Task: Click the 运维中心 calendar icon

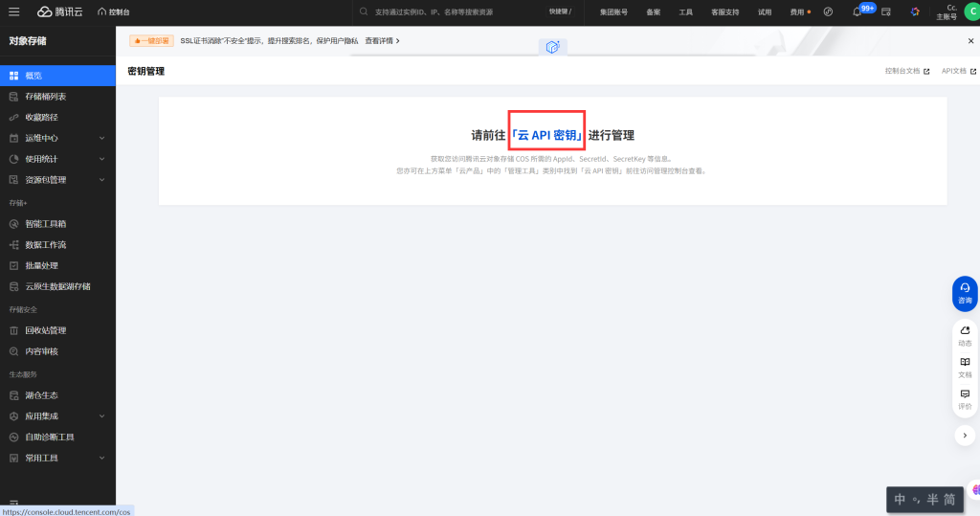Action: (13, 138)
